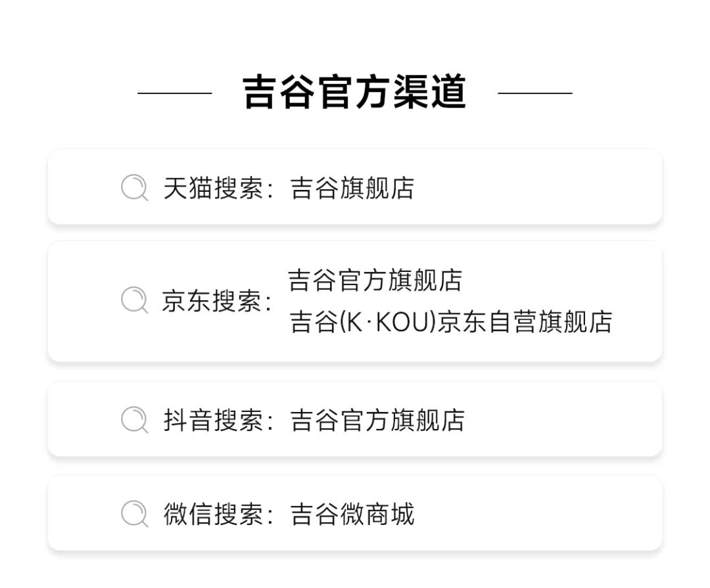
Task: Click the blank right end of the 天猫 card
Action: tap(592, 188)
